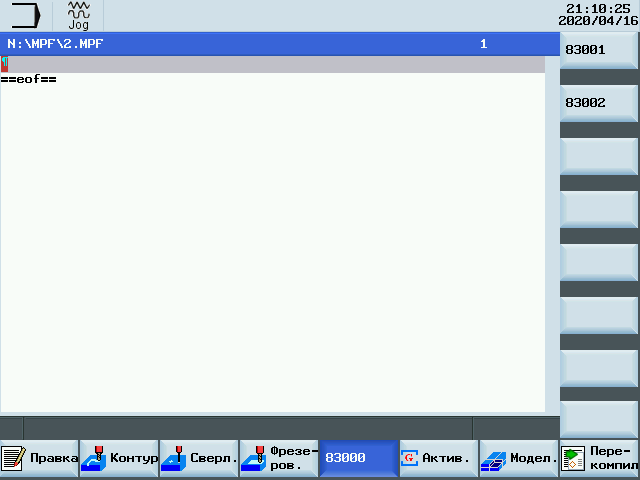Open the Актив. softkey
This screenshot has width=640, height=480.
[x=439, y=458]
